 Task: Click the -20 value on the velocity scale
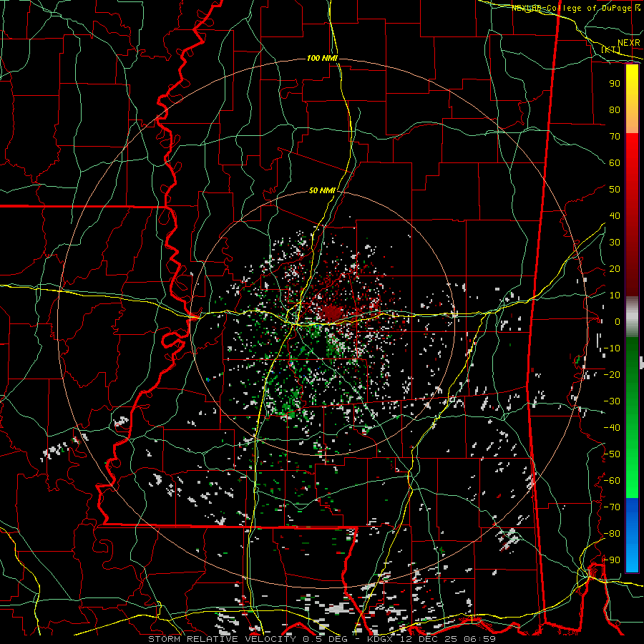[613, 374]
